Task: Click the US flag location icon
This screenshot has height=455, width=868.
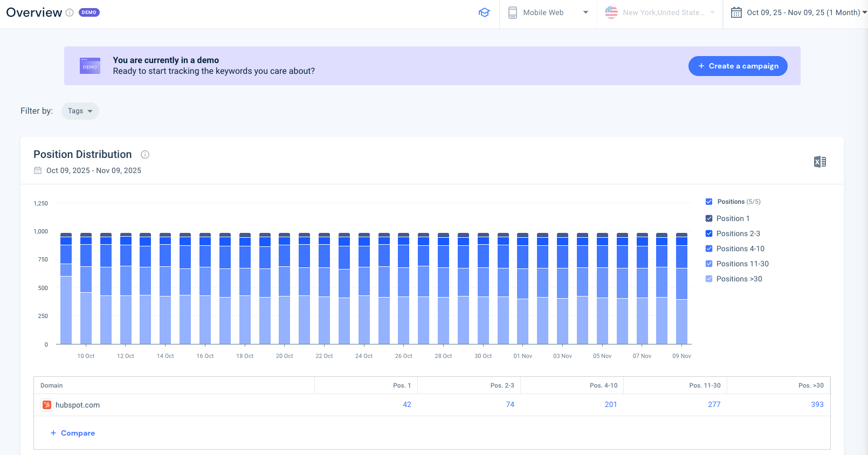Action: [x=611, y=12]
